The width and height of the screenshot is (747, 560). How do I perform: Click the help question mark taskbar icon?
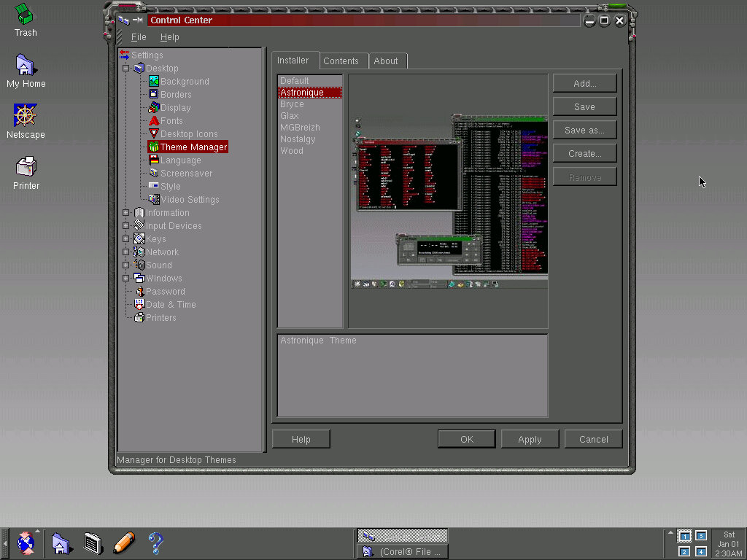point(155,542)
